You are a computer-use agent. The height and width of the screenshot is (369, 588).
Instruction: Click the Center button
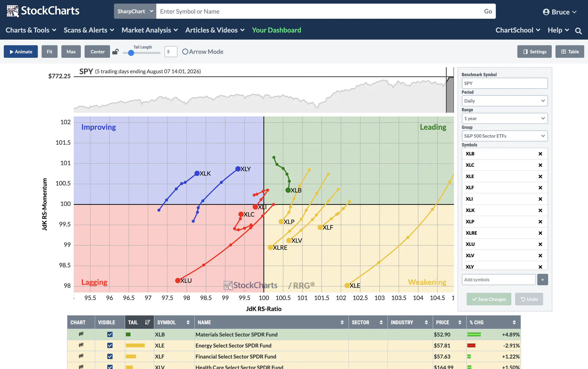[97, 52]
